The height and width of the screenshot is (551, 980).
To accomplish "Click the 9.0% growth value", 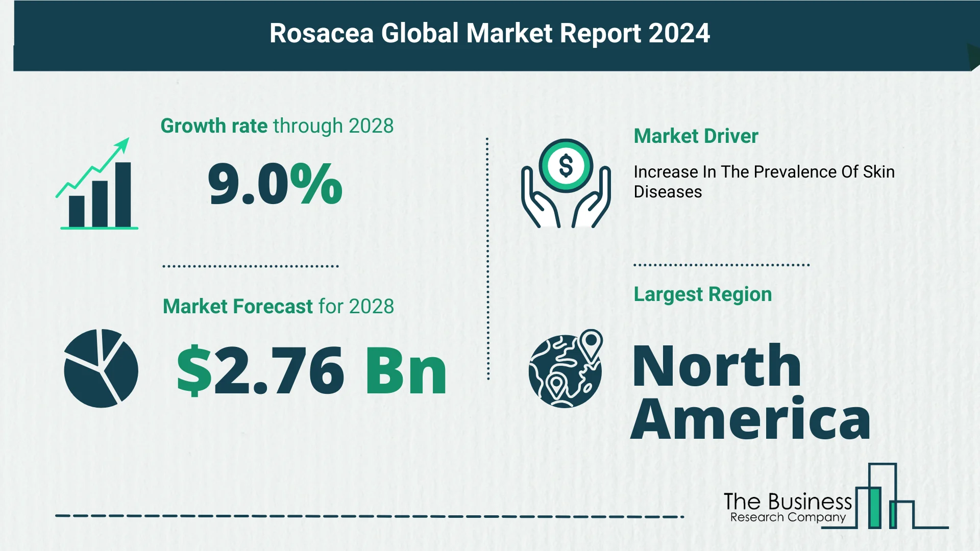I will coord(275,184).
